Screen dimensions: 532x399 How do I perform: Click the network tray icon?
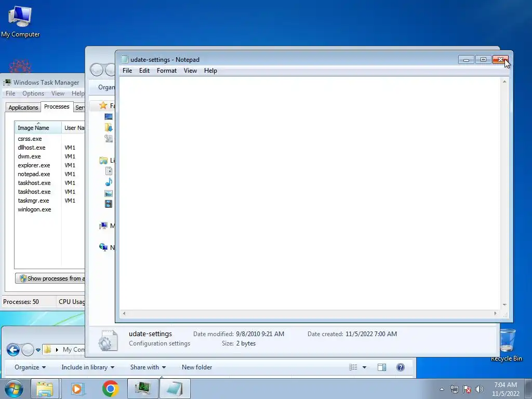coord(454,389)
